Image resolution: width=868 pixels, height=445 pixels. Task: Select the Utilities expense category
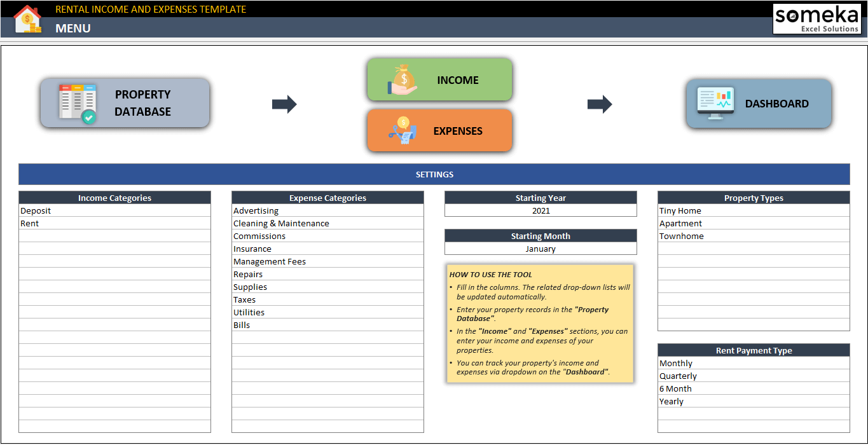(327, 312)
